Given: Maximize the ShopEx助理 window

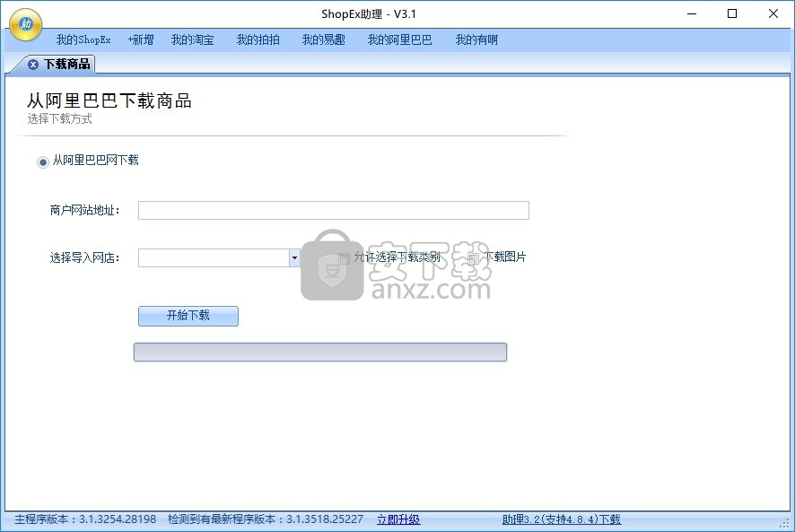Looking at the screenshot, I should [x=732, y=13].
